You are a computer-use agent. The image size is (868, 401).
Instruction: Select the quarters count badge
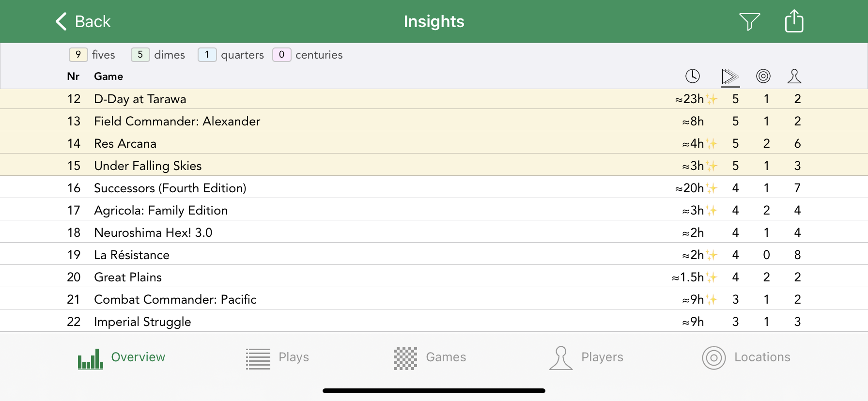[207, 55]
